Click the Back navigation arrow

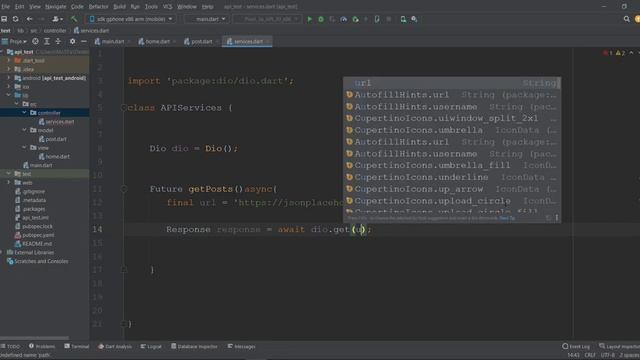tap(29, 19)
